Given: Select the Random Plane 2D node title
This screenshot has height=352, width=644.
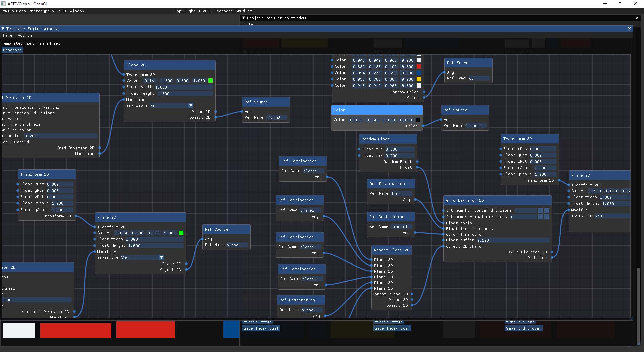Looking at the screenshot, I should (x=391, y=250).
